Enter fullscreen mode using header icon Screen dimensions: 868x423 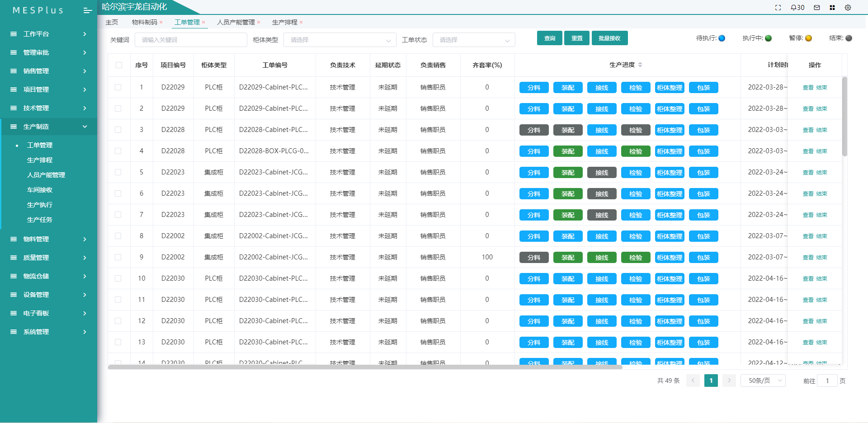(x=778, y=8)
